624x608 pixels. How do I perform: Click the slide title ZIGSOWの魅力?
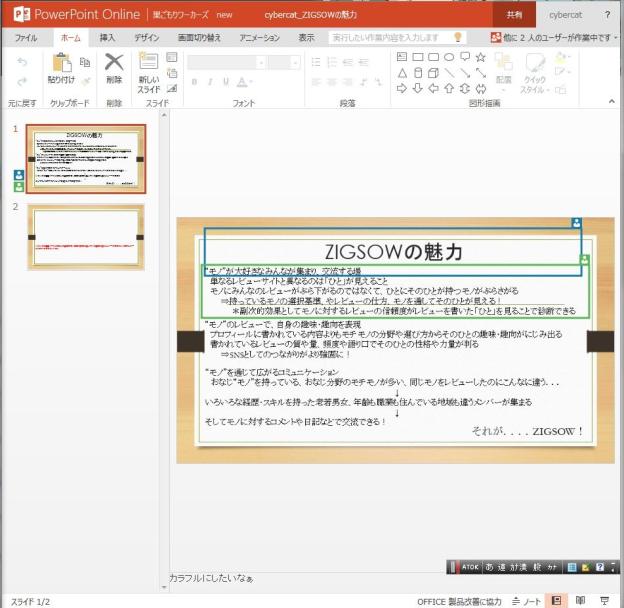[x=393, y=252]
